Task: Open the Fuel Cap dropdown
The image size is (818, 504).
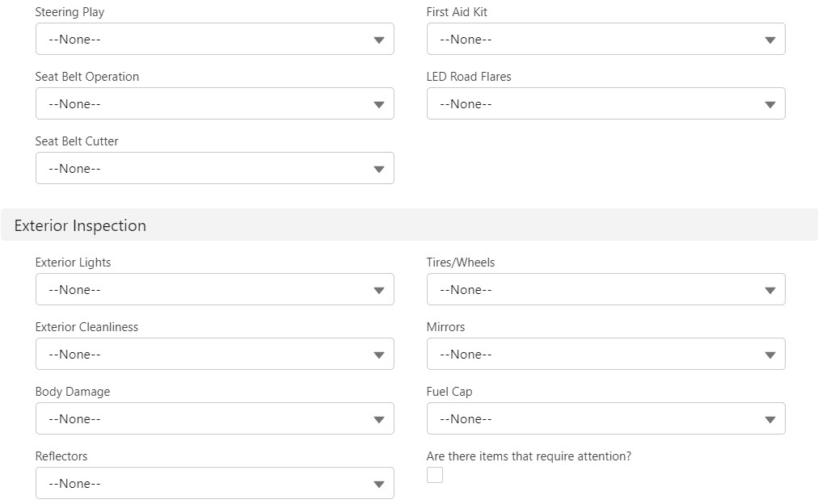Action: (605, 418)
